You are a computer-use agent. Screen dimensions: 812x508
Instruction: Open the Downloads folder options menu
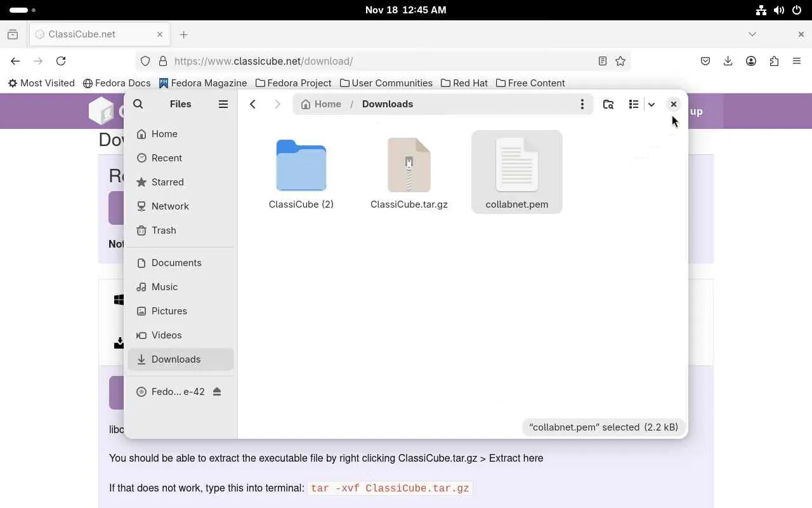tap(582, 104)
